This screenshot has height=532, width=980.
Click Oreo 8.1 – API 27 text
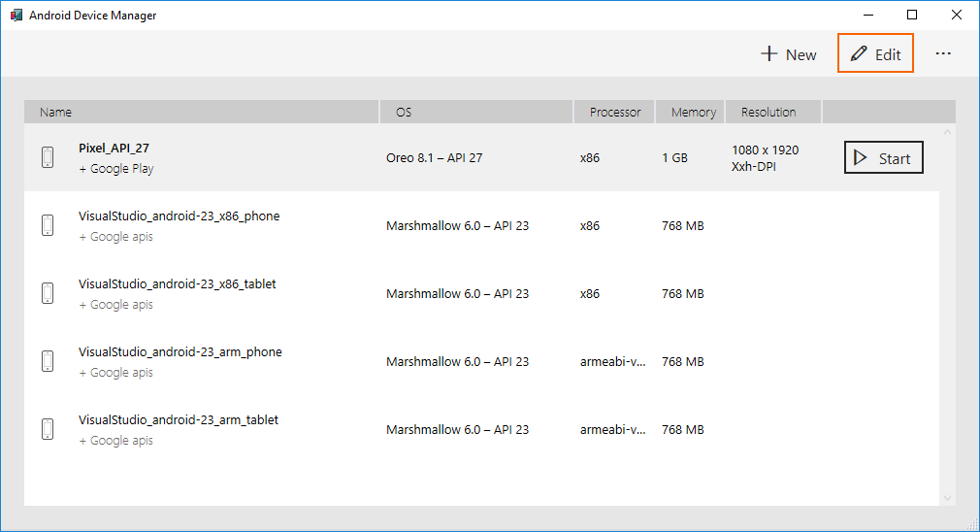point(435,157)
